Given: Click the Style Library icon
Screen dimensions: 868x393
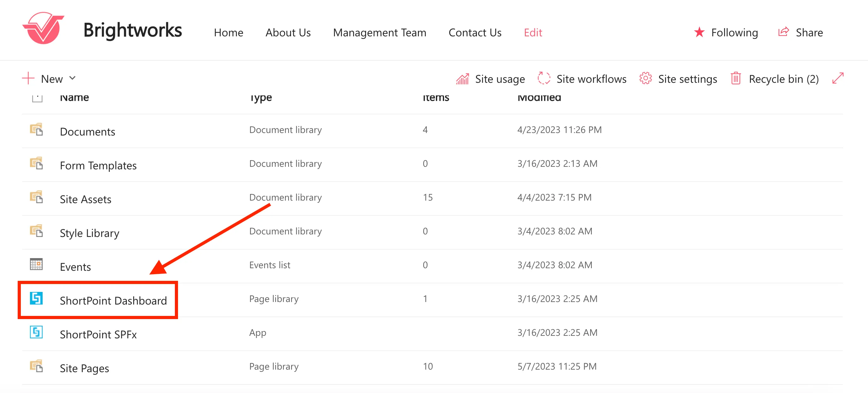Looking at the screenshot, I should pyautogui.click(x=36, y=231).
